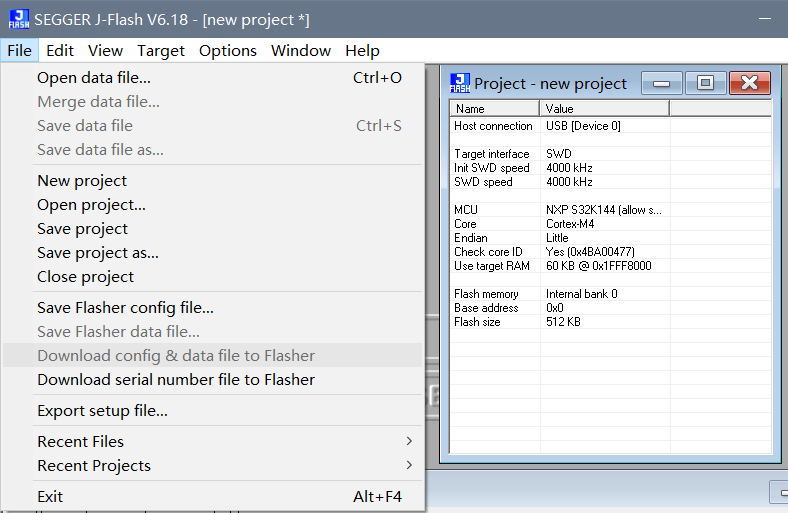
Task: Click the SWD interface value
Action: click(558, 154)
